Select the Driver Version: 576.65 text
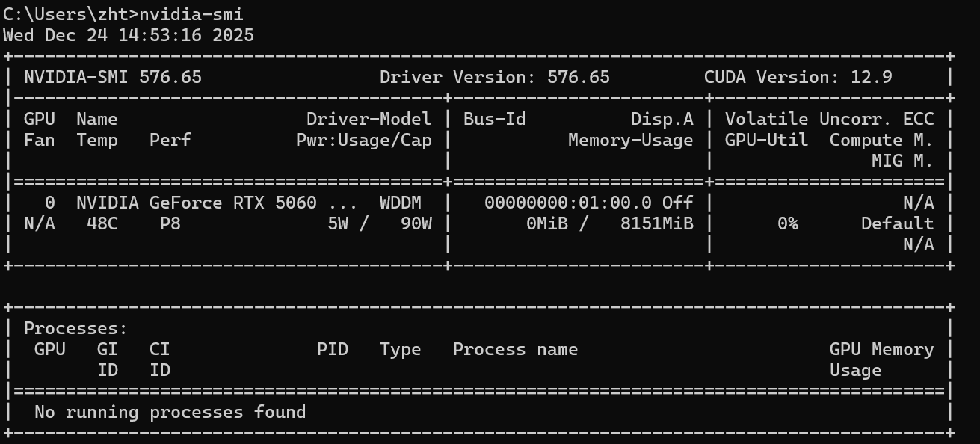Screen dimensions: 980x444 [495, 77]
